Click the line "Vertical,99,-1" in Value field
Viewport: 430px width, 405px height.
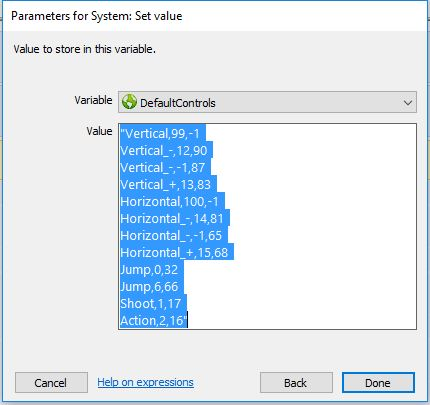coord(160,134)
